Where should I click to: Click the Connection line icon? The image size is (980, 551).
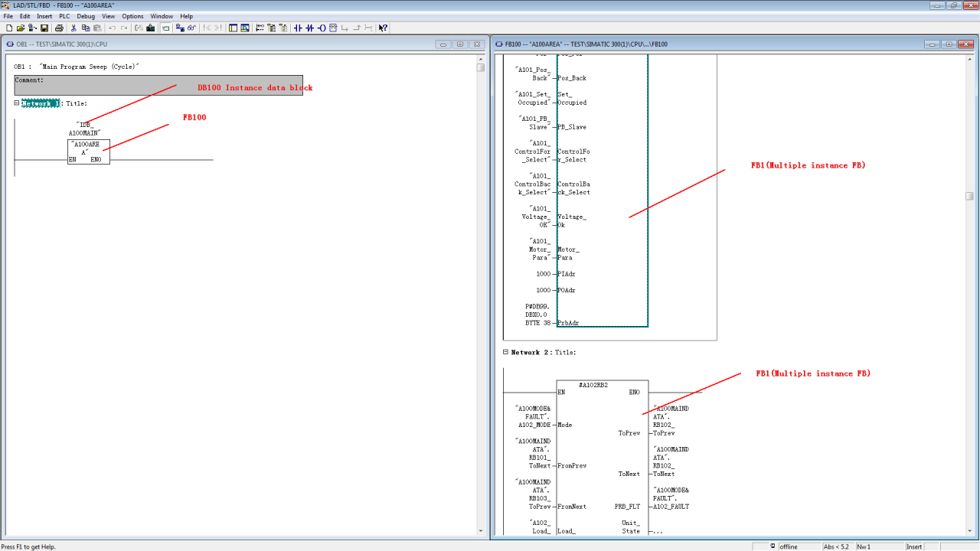(x=368, y=28)
